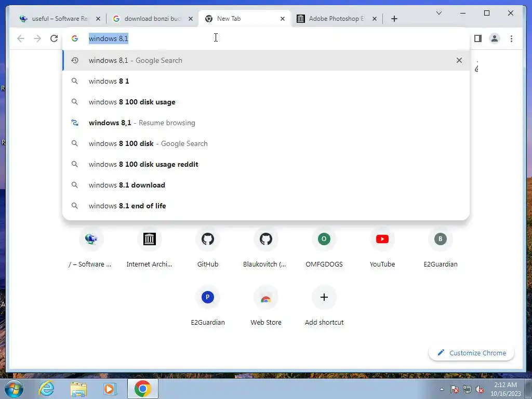Close the useful – Software Re tab
This screenshot has width=532, height=399.
98,19
